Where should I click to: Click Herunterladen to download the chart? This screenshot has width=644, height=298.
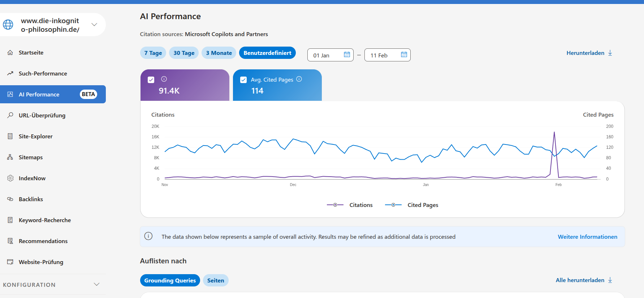tap(589, 53)
